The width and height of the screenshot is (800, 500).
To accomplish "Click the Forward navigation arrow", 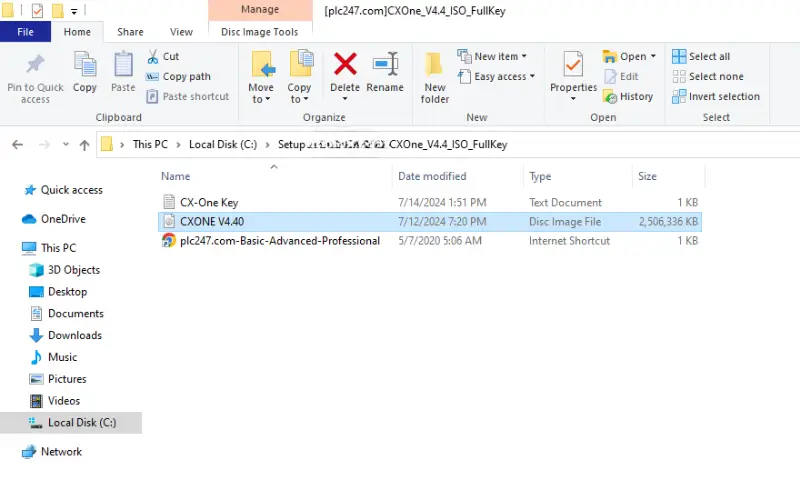I will 44,145.
